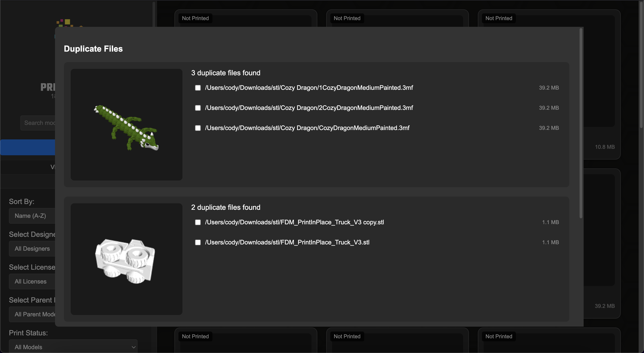The image size is (644, 353).
Task: Select the FDM_PrintInPlace_Truck_V3.stl checkbox
Action: [x=198, y=242]
